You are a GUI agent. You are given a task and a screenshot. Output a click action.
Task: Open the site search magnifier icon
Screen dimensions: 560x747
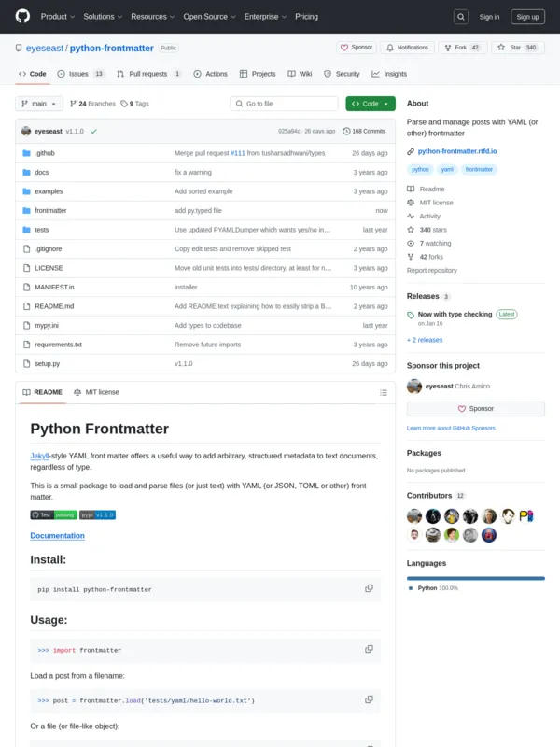click(x=461, y=17)
